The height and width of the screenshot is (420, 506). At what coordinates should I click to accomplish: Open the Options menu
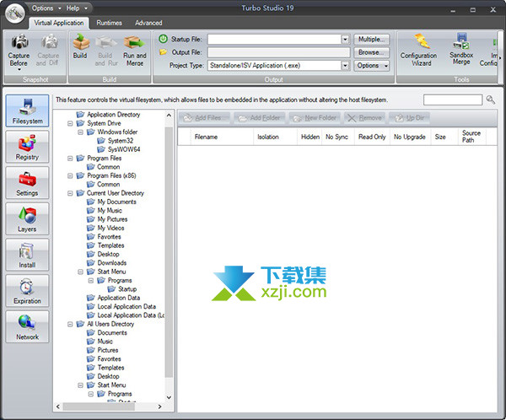(x=46, y=8)
